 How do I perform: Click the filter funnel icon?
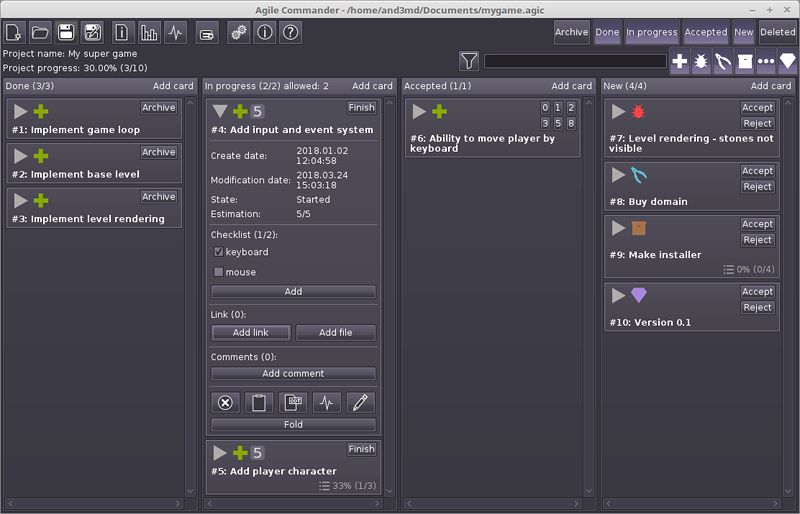point(469,62)
